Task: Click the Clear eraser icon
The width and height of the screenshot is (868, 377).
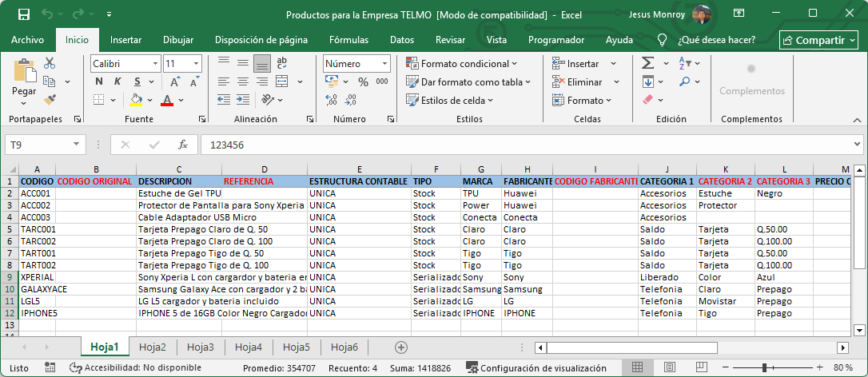Action: click(648, 100)
